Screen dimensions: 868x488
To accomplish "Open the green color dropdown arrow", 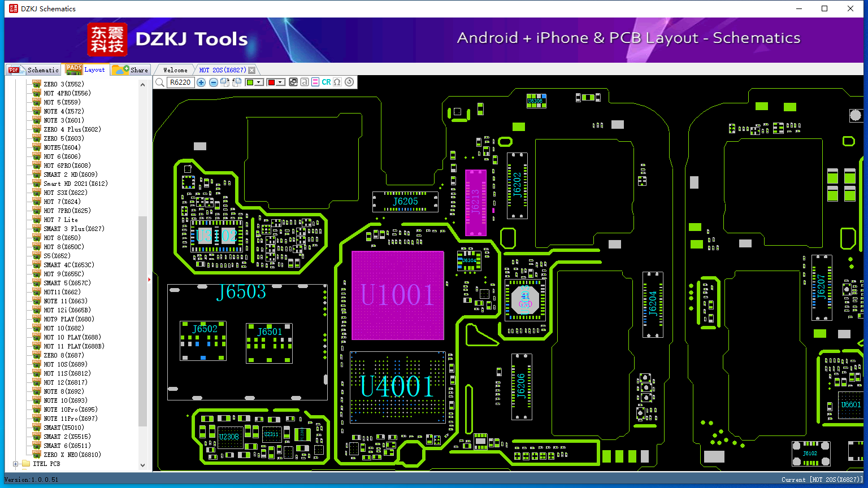I will 259,82.
